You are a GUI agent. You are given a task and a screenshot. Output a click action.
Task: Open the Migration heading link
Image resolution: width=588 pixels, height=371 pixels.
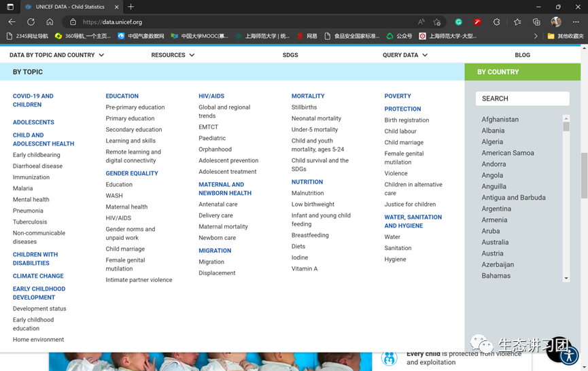click(x=215, y=250)
